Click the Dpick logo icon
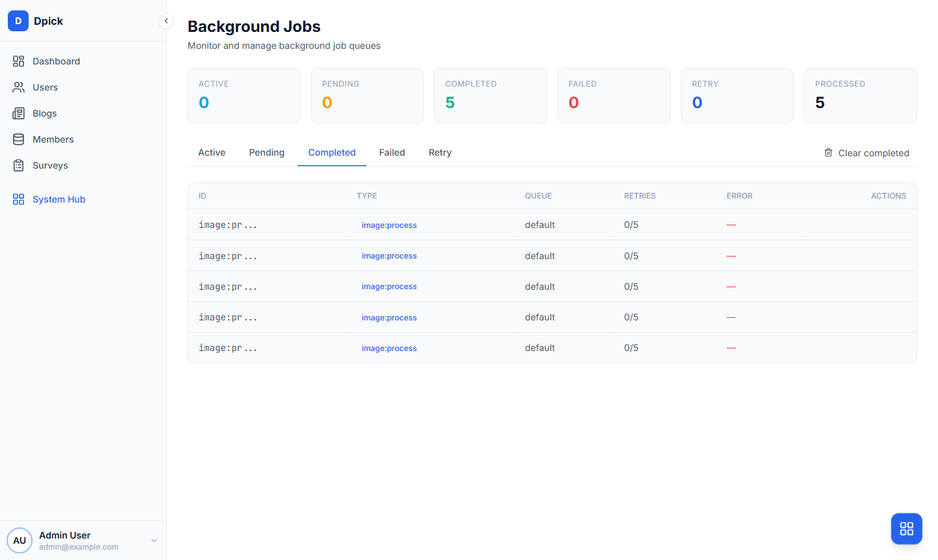938x560 pixels. pyautogui.click(x=18, y=21)
